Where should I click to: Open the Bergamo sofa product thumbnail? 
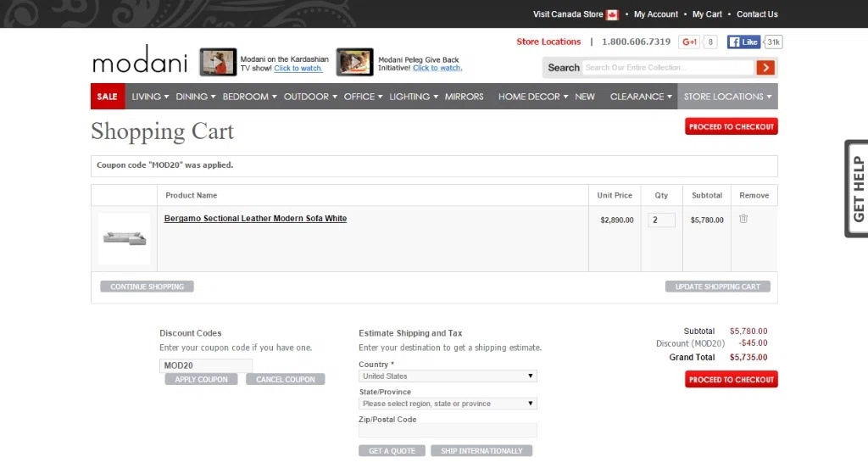[125, 239]
